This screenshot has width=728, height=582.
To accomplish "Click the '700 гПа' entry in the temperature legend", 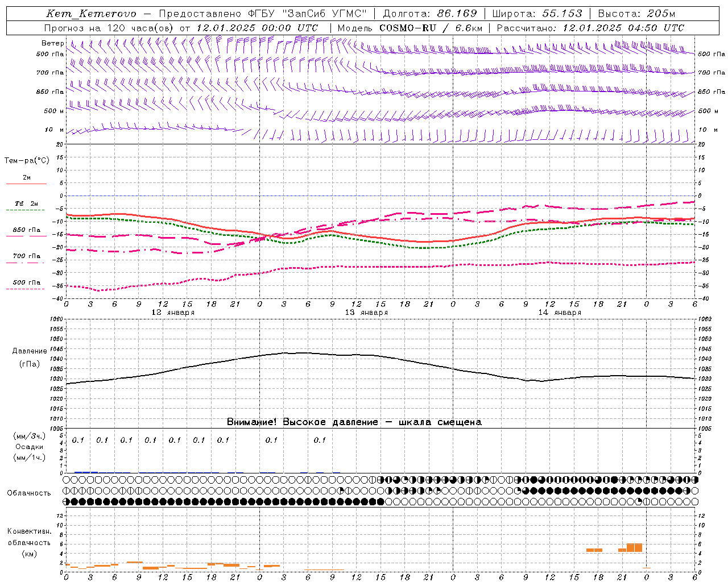I will [x=27, y=256].
